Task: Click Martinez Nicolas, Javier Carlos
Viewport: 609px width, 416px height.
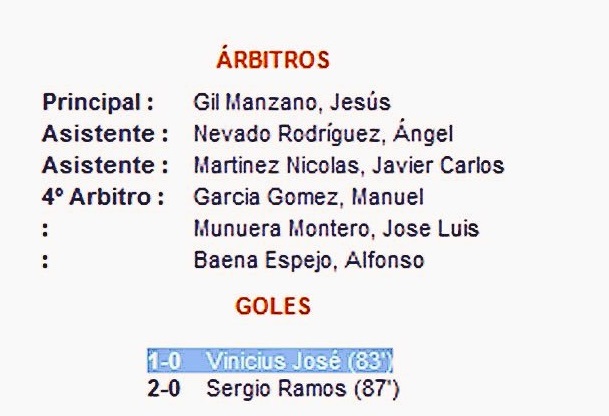Action: point(348,165)
